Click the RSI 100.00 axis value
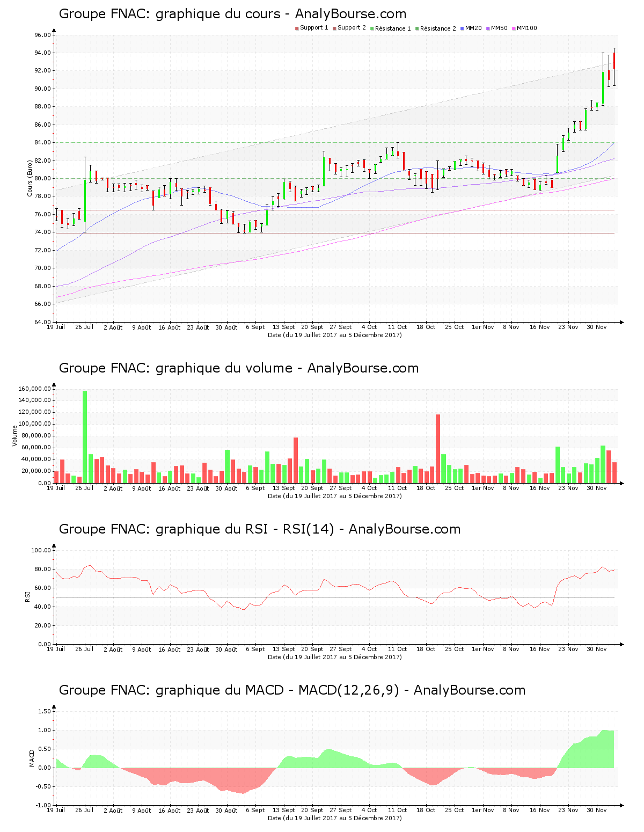Image resolution: width=644 pixels, height=832 pixels. [41, 550]
